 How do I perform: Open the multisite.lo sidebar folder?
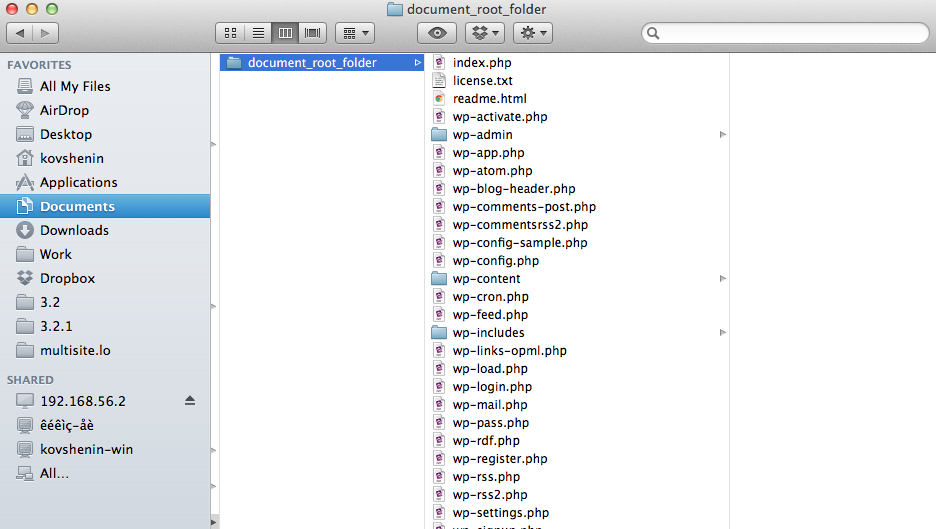point(105,350)
